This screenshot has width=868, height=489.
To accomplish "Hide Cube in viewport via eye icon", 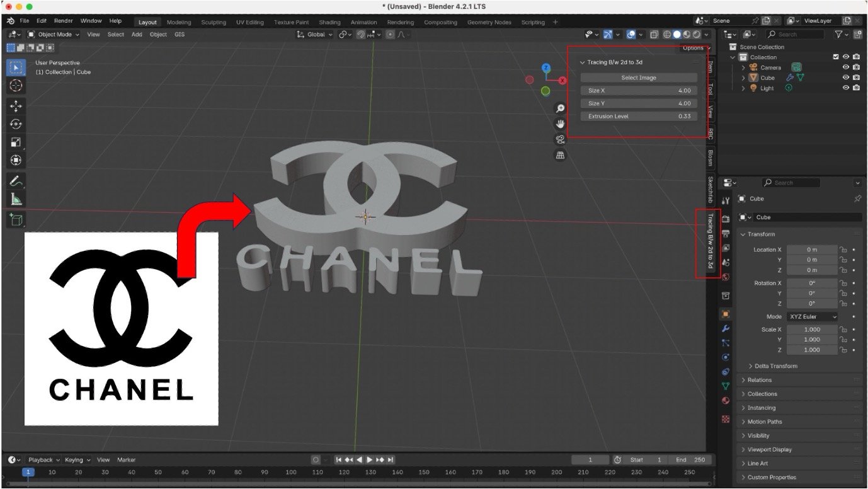I will point(846,78).
